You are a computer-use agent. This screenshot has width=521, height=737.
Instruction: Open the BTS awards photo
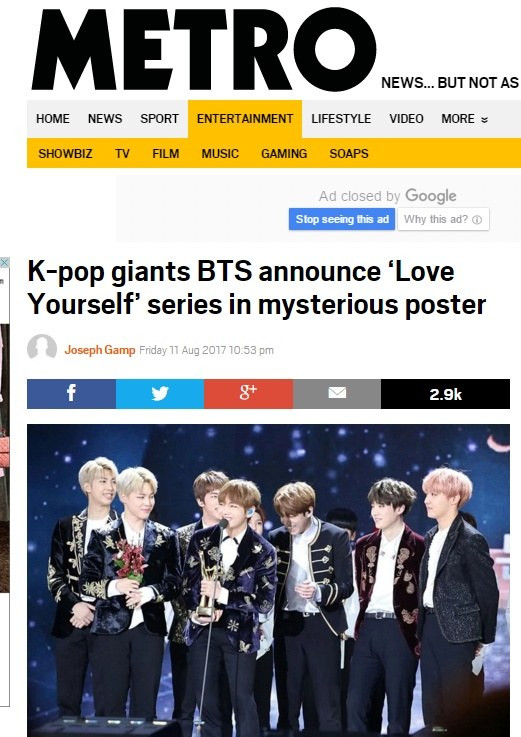(268, 580)
